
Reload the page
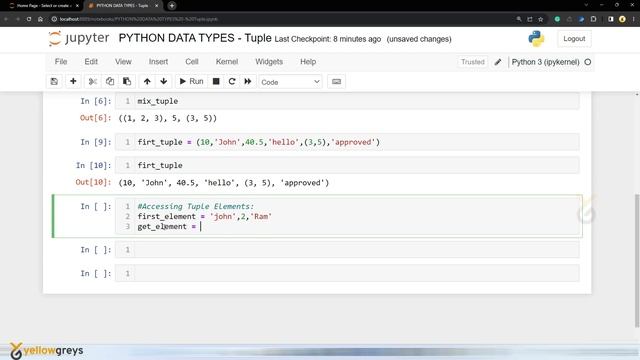(x=29, y=19)
